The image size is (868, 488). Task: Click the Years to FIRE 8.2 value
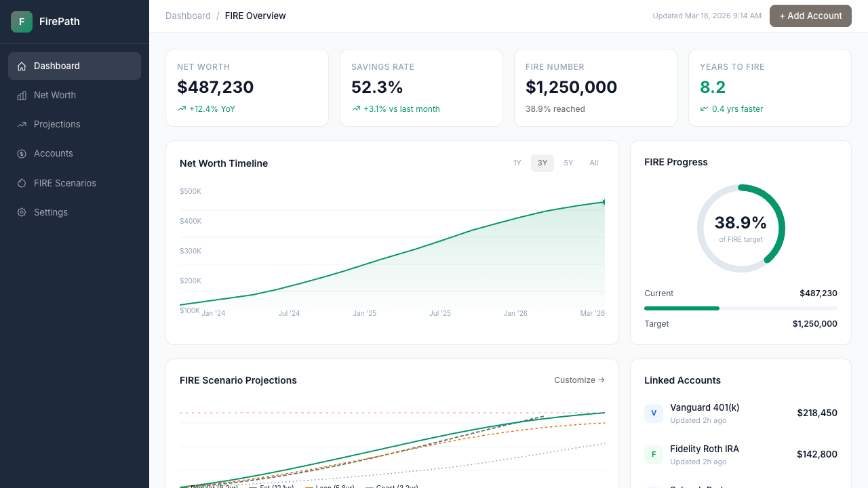pyautogui.click(x=713, y=87)
